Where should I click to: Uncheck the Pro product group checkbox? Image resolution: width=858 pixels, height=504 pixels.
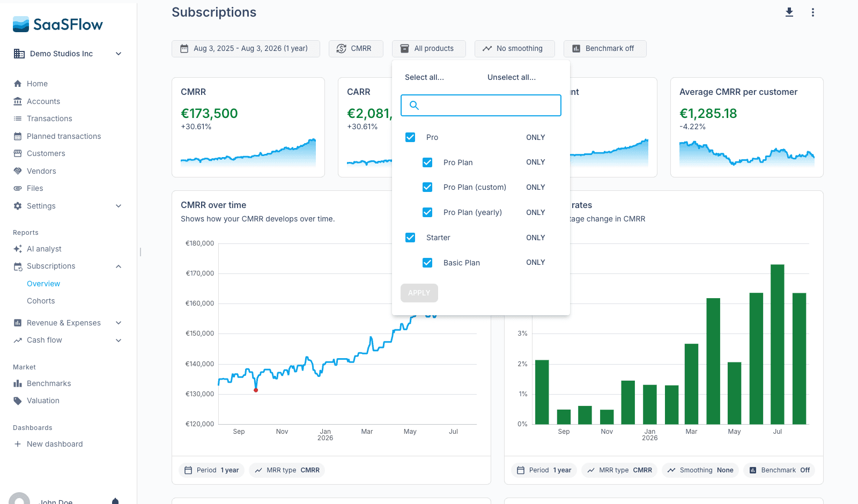pos(410,137)
